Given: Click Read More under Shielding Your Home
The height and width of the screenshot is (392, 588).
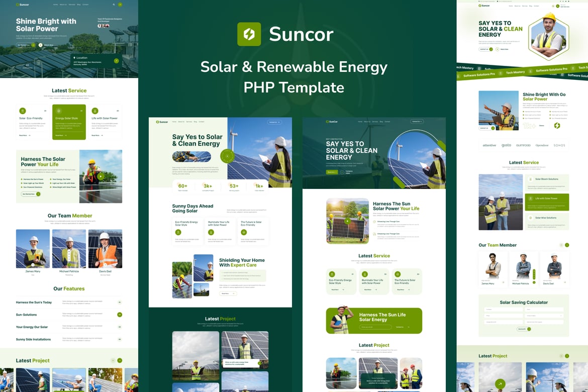Looking at the screenshot, I should click(x=228, y=293).
